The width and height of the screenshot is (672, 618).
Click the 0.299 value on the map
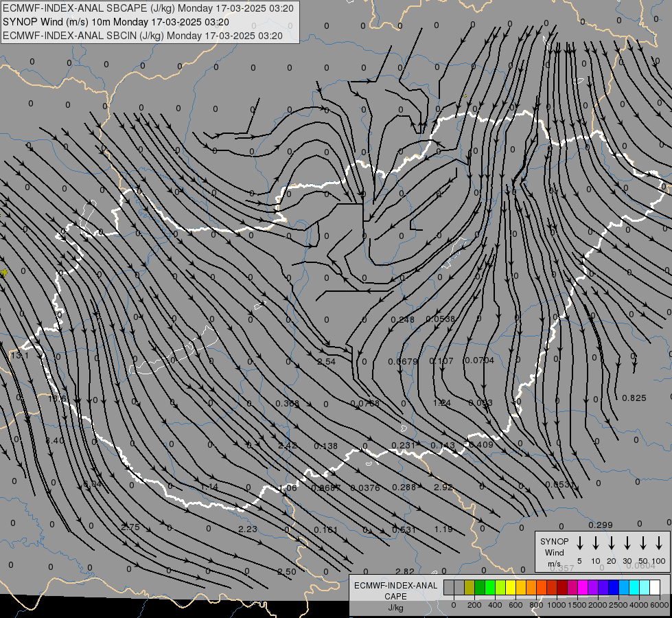601,525
